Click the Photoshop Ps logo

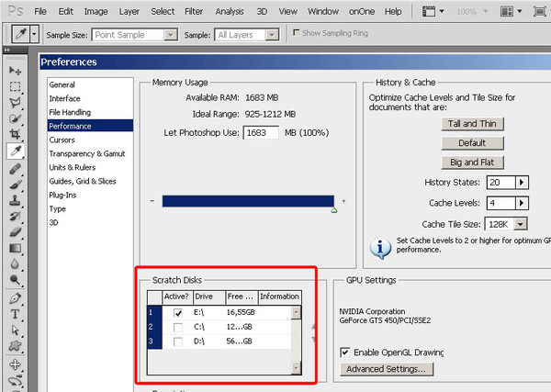[16, 11]
